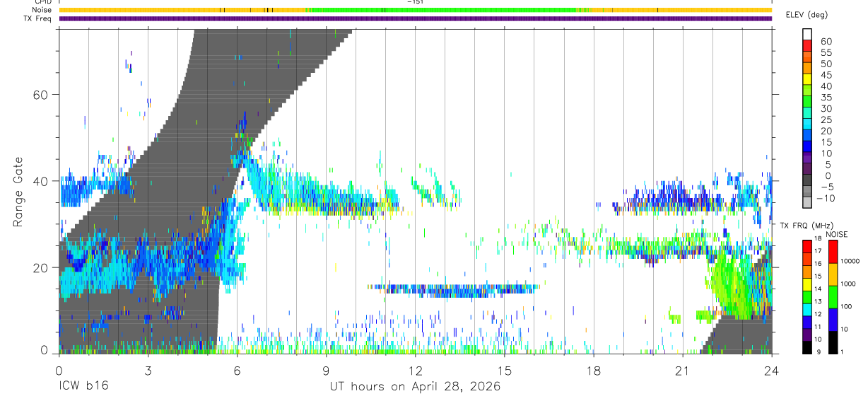Click the 21 tick label on UT hours axis

683,370
